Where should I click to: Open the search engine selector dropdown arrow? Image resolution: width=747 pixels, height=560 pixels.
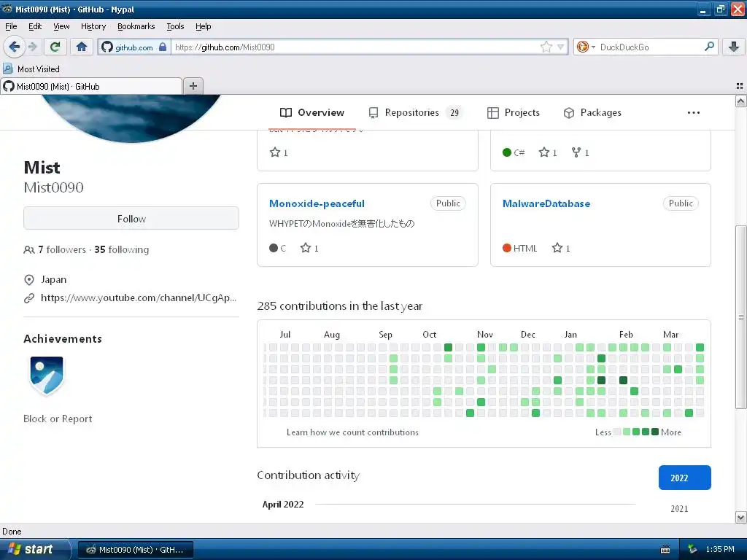593,47
